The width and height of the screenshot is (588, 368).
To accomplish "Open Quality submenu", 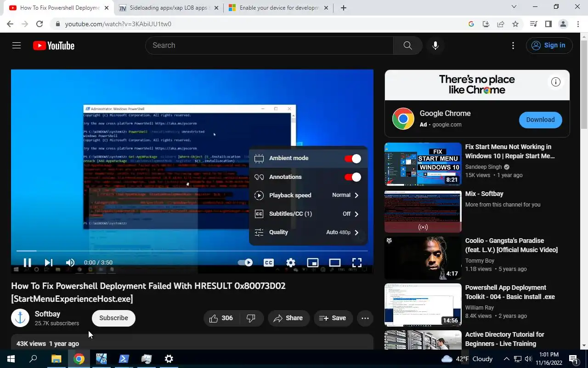I will coord(308,232).
